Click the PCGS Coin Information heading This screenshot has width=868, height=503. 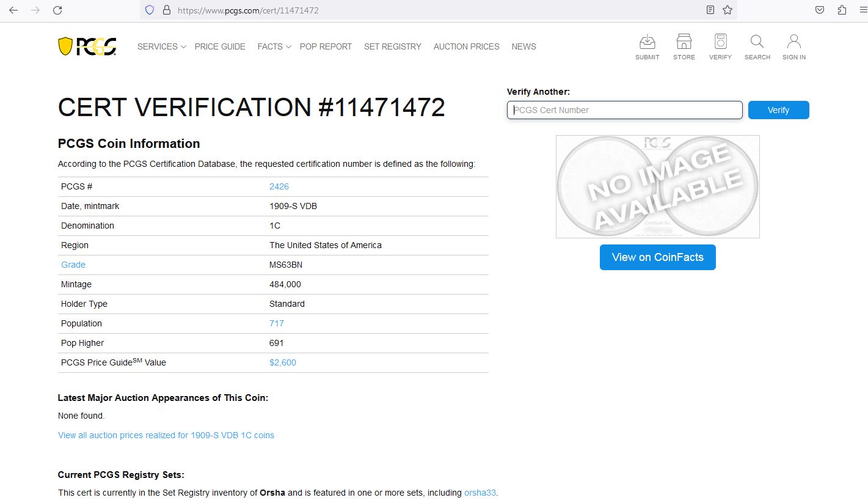tap(129, 144)
